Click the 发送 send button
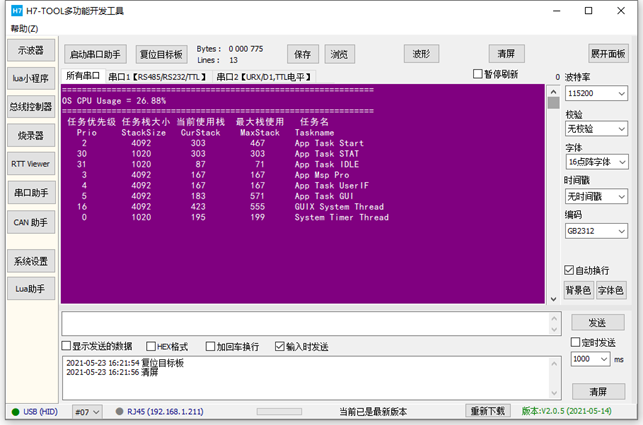This screenshot has height=425, width=643. tap(598, 323)
